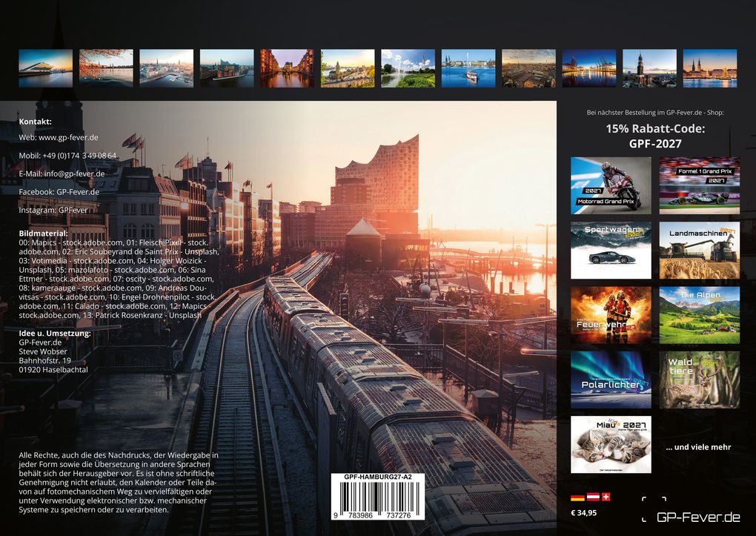The height and width of the screenshot is (536, 756).
Task: Open the Waldtiere calendar cover
Action: tap(699, 380)
